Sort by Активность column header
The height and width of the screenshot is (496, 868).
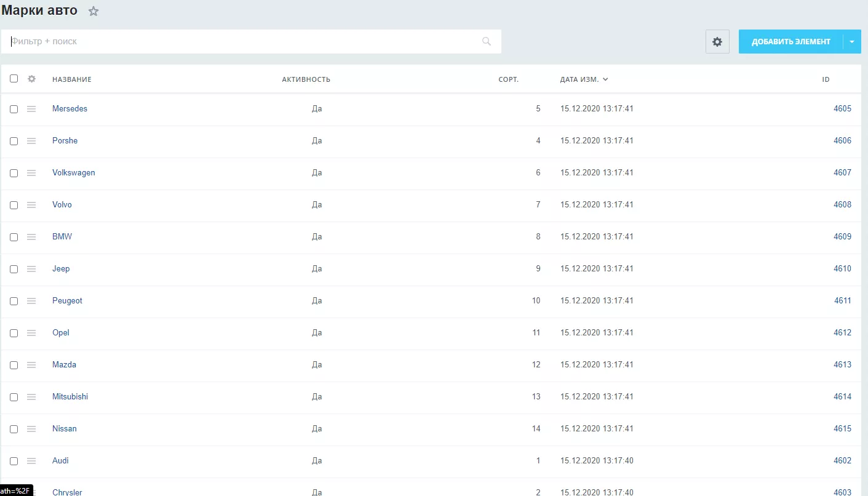tap(306, 79)
